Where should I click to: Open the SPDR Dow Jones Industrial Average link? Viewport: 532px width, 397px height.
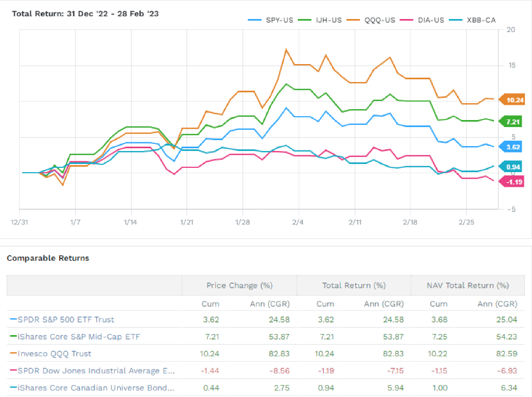pyautogui.click(x=96, y=370)
